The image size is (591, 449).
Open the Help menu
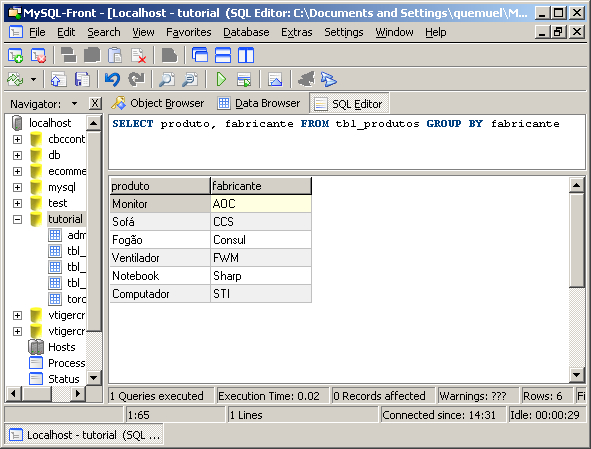pos(436,32)
